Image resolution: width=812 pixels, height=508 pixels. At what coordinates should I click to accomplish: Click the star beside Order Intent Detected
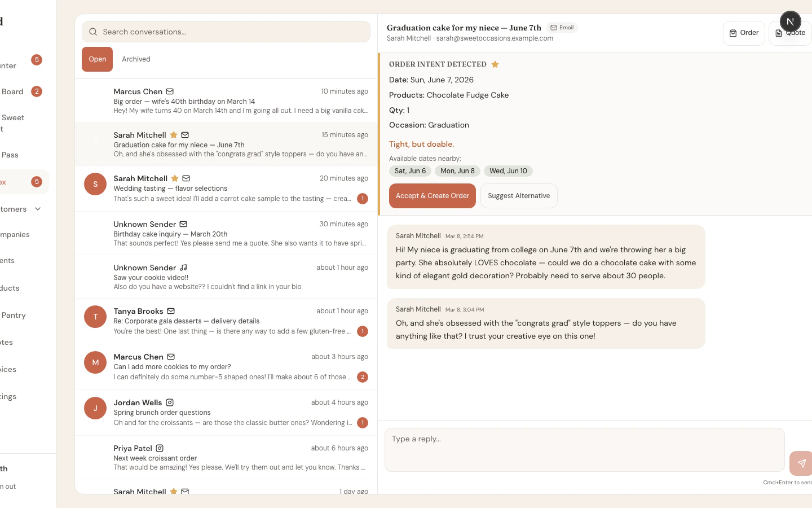tap(495, 64)
